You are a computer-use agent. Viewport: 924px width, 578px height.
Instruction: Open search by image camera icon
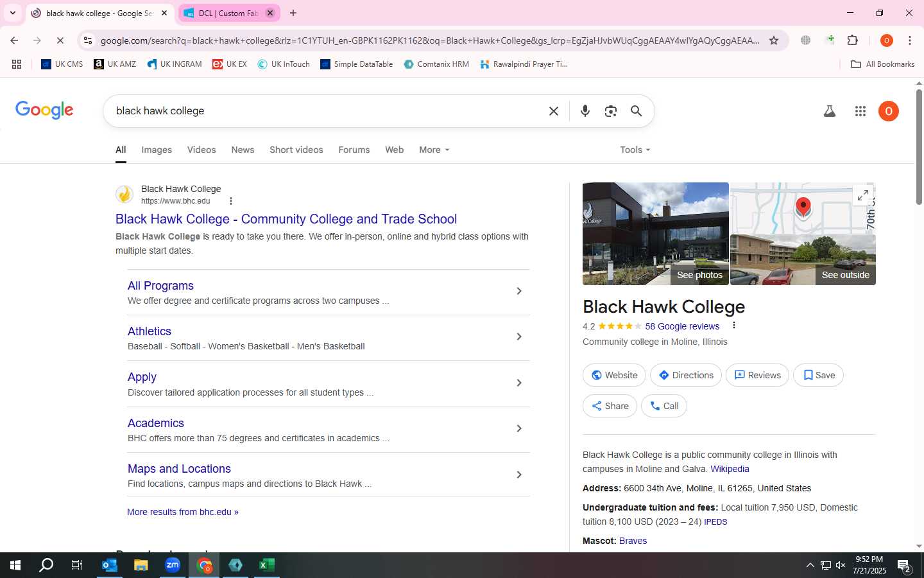pyautogui.click(x=611, y=111)
